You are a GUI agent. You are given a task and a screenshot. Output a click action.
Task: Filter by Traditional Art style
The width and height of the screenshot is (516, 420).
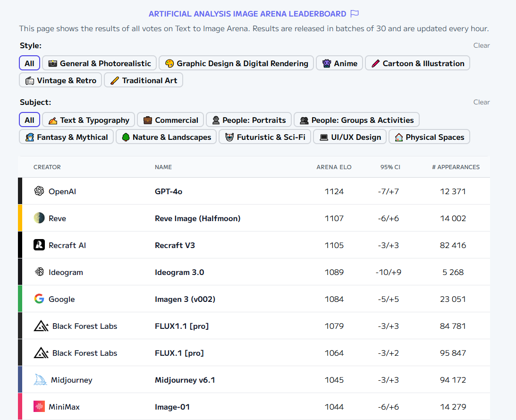[x=144, y=80]
